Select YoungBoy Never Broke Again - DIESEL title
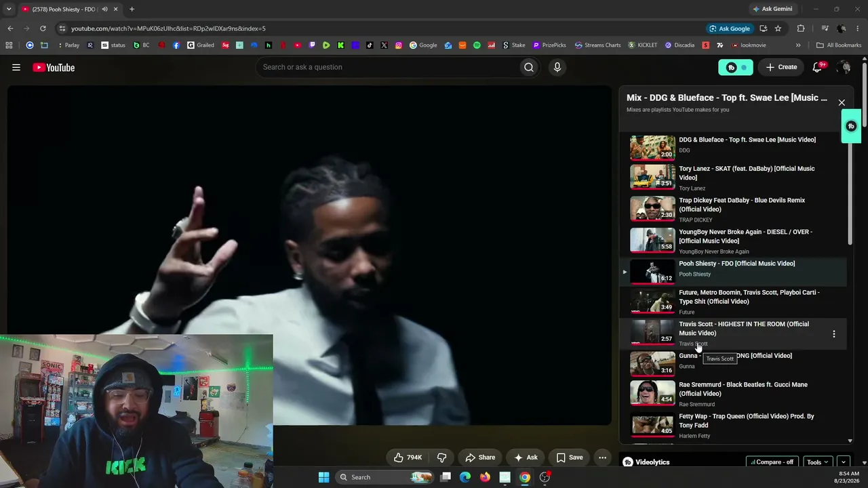This screenshot has height=488, width=868. click(x=745, y=237)
